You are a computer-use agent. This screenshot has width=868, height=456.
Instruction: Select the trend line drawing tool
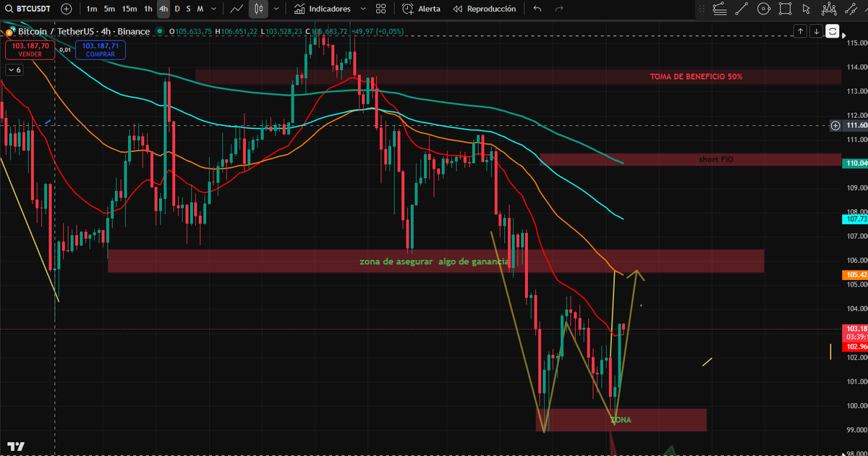click(741, 9)
